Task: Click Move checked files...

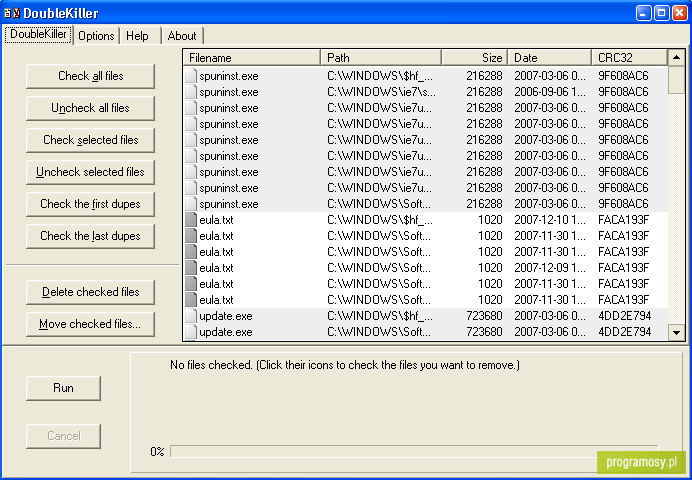Action: pos(90,324)
